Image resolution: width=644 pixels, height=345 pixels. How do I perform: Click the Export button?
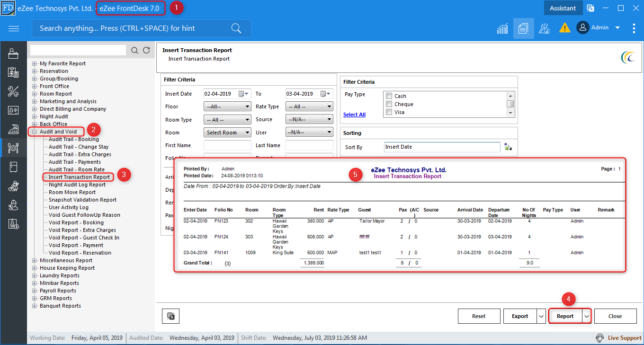pos(520,316)
